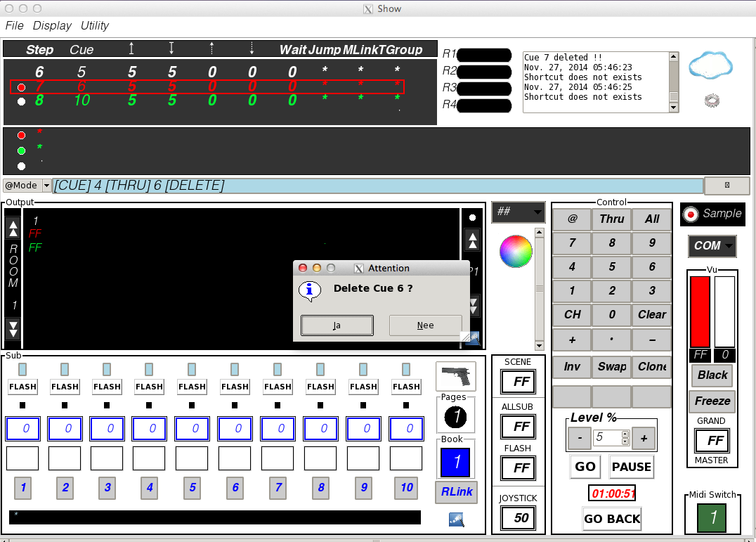Click the black Pages circle showing 1
756x542 pixels.
tap(455, 418)
